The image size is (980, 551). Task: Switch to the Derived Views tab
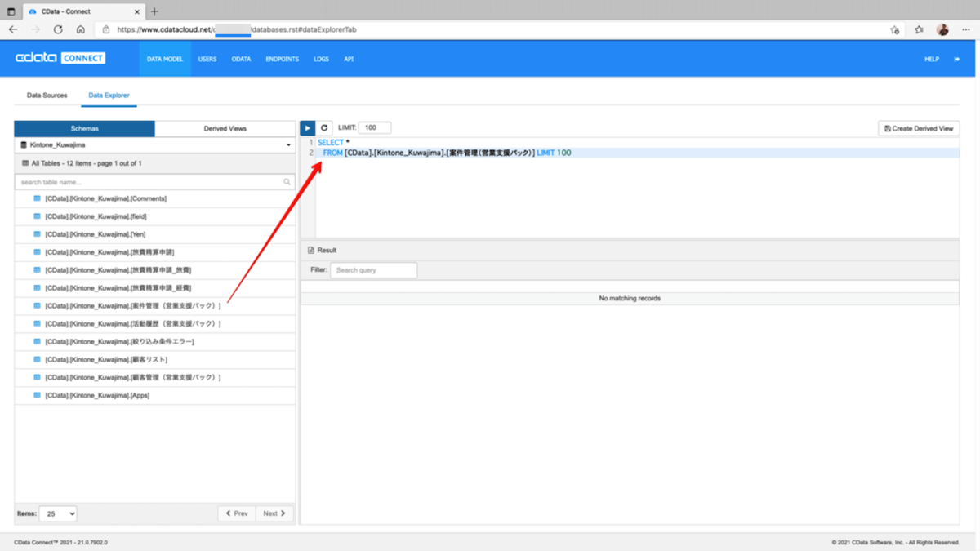225,128
